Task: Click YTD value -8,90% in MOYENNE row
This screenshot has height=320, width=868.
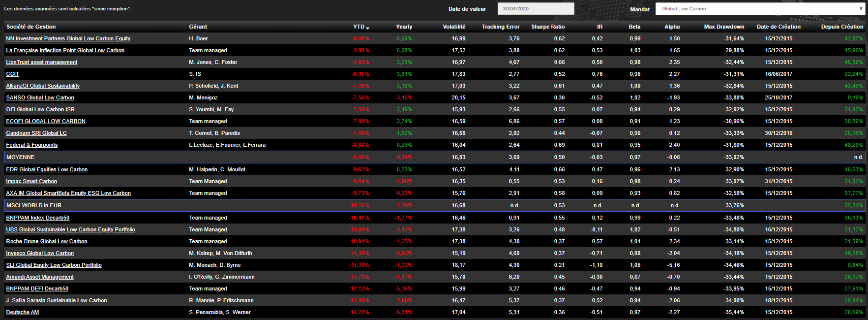Action: (x=360, y=157)
